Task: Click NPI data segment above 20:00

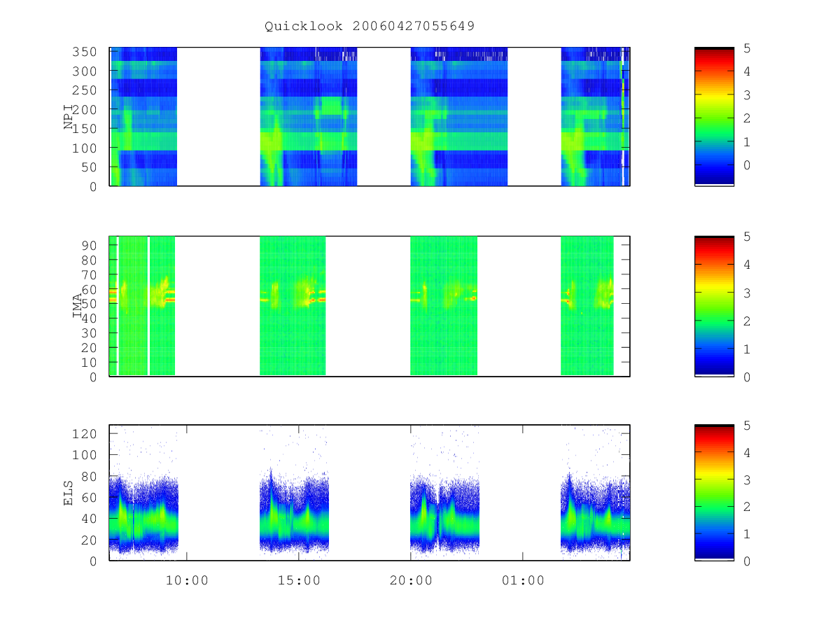Action: [459, 116]
